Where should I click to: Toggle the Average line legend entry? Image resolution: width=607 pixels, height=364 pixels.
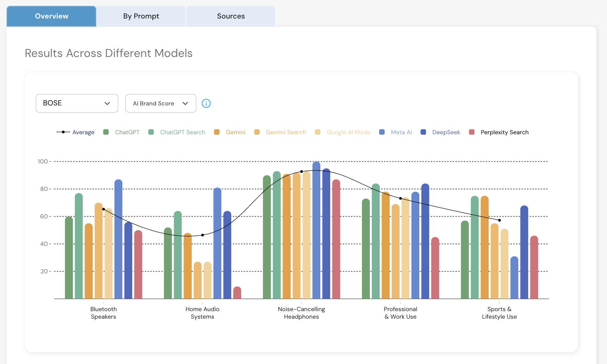tap(75, 132)
